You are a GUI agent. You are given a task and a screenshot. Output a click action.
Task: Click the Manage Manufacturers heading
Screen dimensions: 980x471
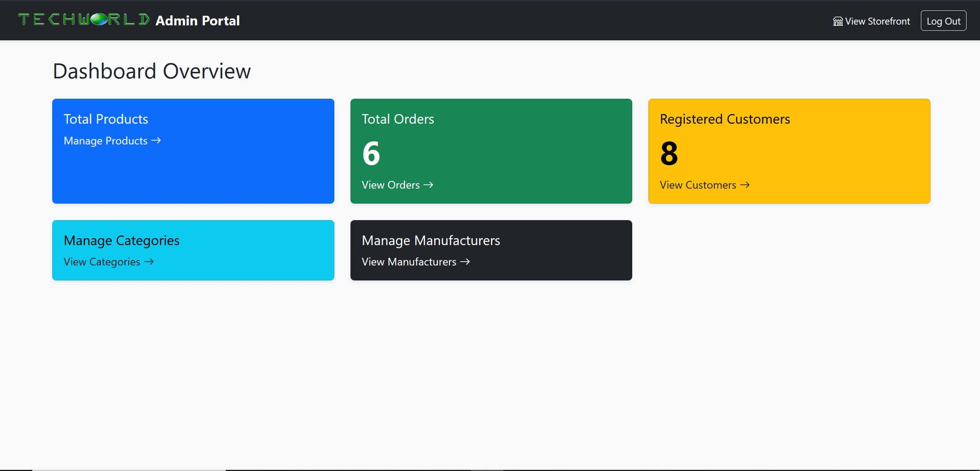click(x=431, y=240)
